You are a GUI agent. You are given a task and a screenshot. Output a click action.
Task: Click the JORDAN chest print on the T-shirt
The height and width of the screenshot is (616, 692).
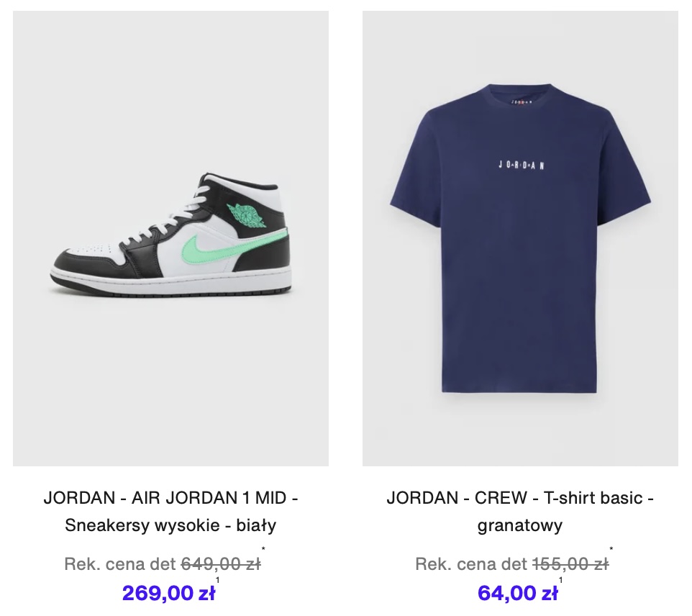pyautogui.click(x=522, y=165)
